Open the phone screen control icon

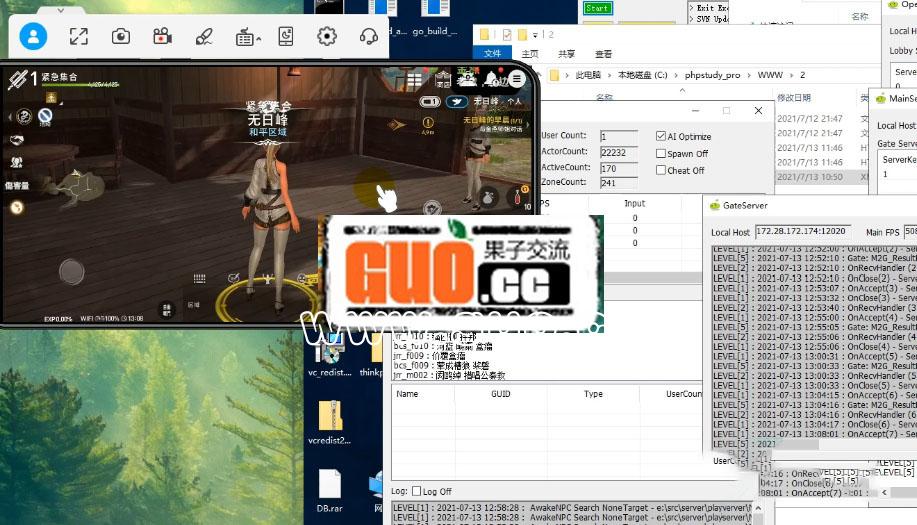tap(286, 37)
